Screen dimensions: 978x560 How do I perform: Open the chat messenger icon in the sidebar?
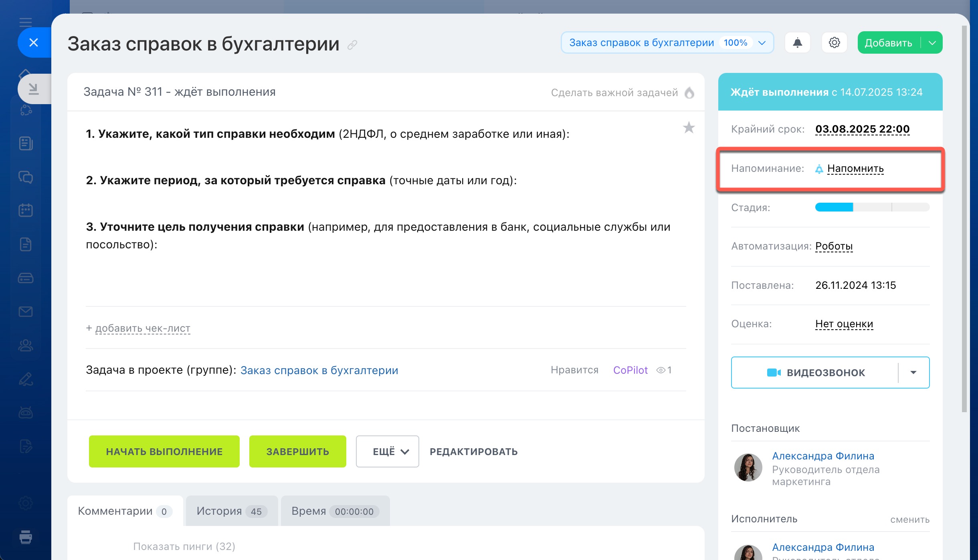(26, 177)
